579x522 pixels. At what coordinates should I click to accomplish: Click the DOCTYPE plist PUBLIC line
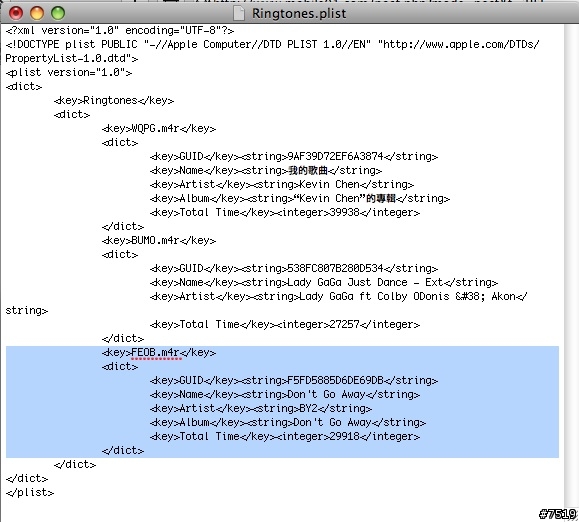pos(273,44)
